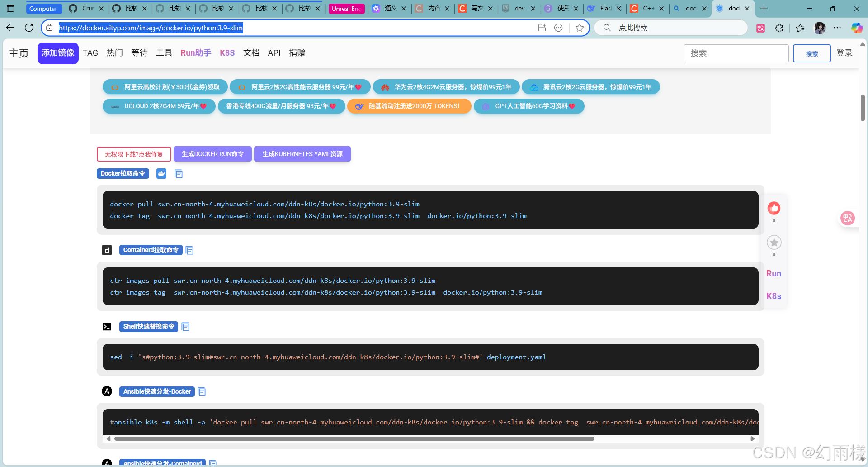The width and height of the screenshot is (868, 467).
Task: Copy the Ansible Docker command
Action: pos(202,391)
